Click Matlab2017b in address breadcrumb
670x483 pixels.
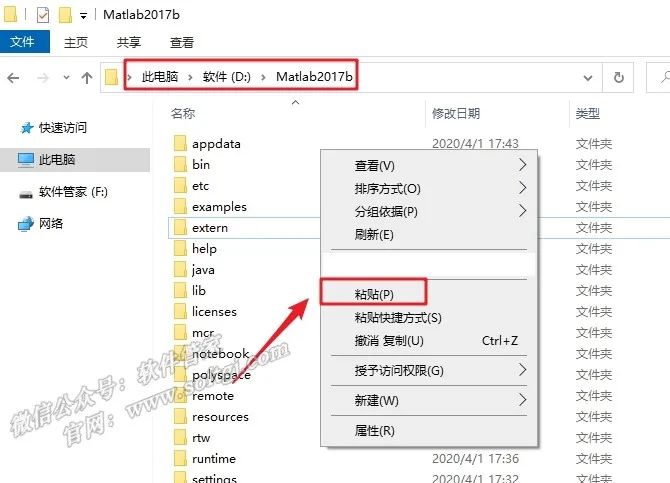click(314, 77)
